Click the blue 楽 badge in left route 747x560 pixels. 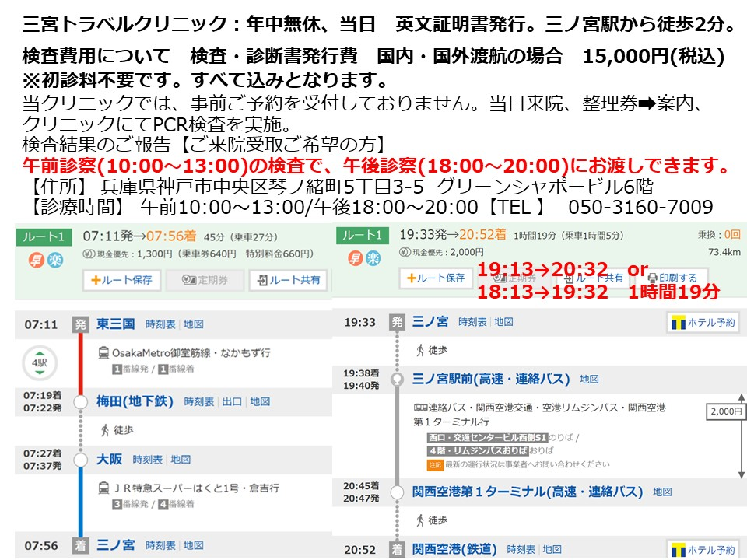(54, 260)
